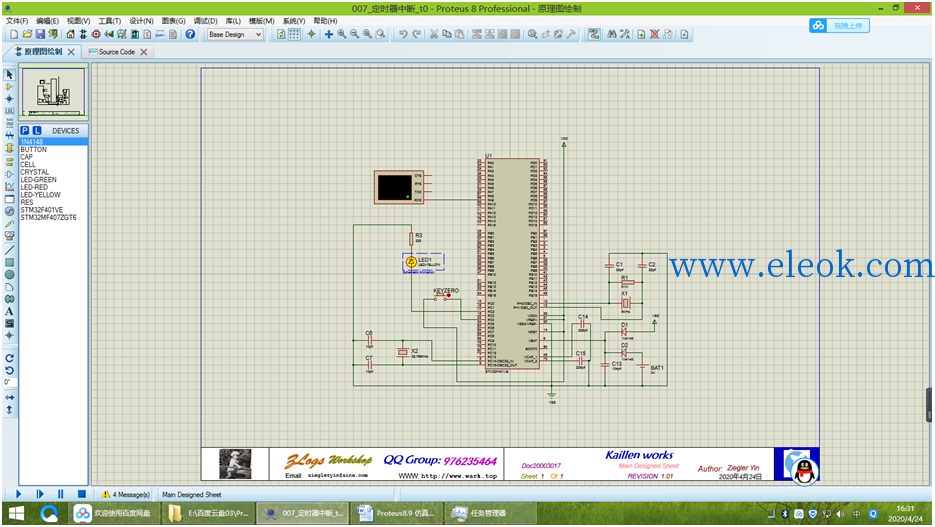Click the 拖拽上传 cloud upload button
The image size is (935, 527).
coord(840,26)
